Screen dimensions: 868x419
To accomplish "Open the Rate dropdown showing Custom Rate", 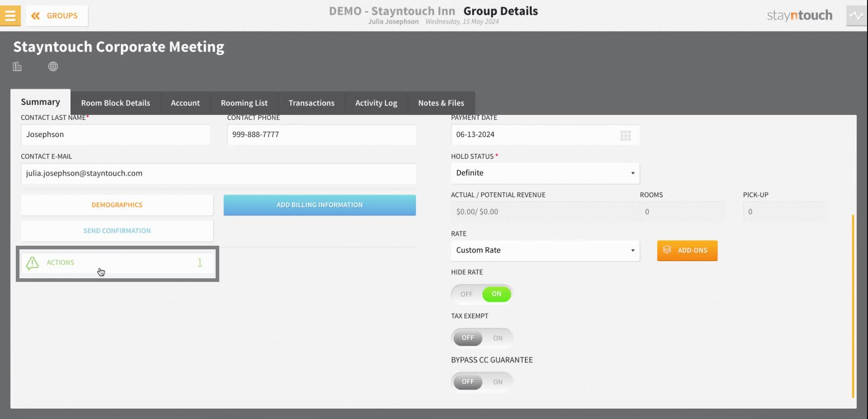I will 545,251.
